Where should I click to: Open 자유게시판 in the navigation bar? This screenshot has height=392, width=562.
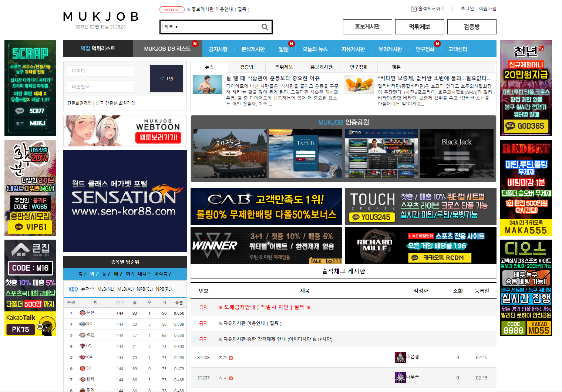(x=353, y=49)
